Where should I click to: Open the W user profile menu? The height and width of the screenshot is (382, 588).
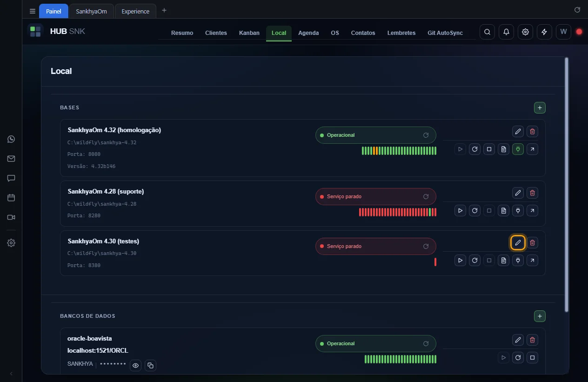coord(563,32)
